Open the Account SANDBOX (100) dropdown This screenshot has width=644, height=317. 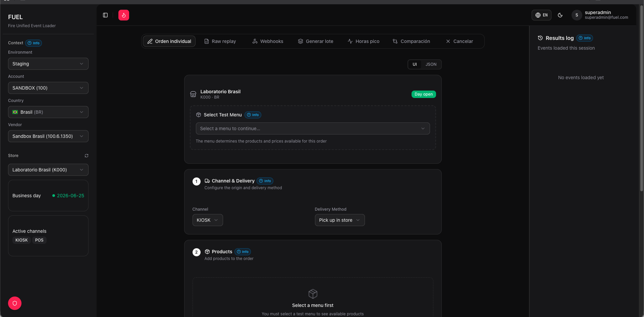pyautogui.click(x=48, y=88)
